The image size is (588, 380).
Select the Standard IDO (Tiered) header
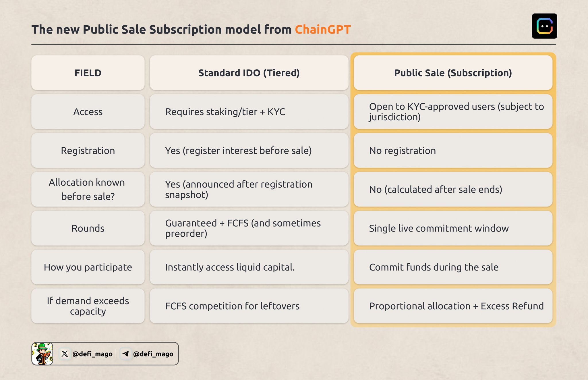coord(249,73)
